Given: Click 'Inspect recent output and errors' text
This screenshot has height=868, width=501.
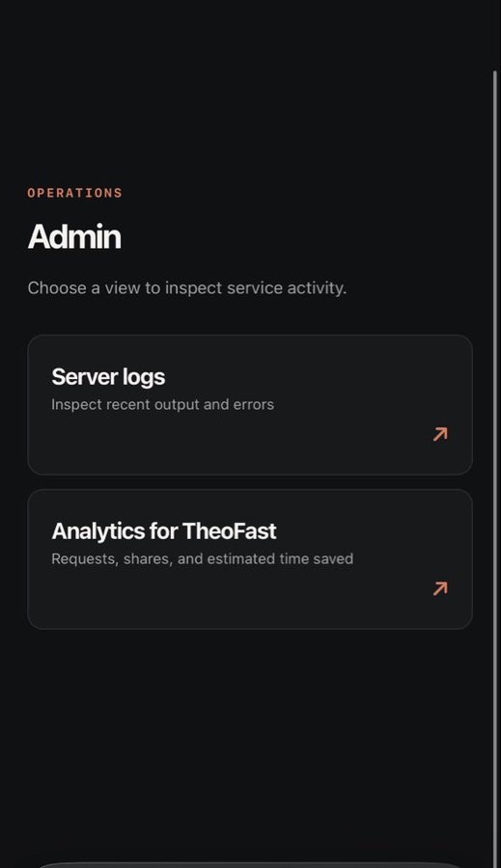Looking at the screenshot, I should point(162,405).
